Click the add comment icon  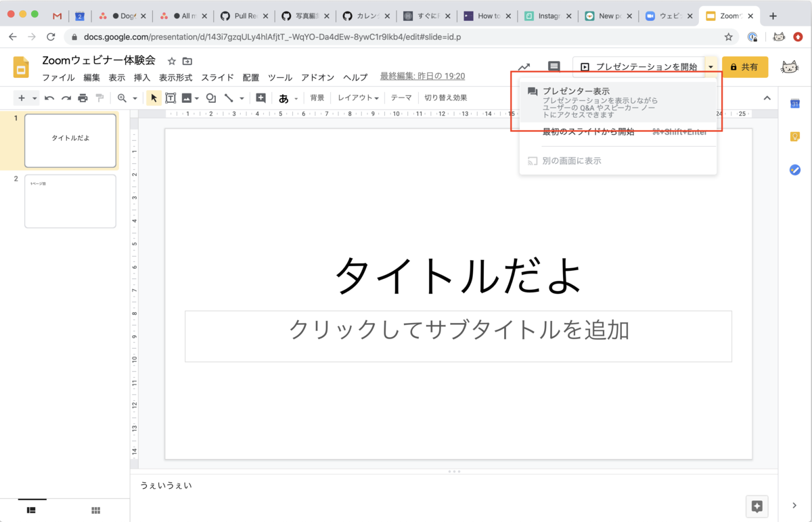tap(261, 98)
